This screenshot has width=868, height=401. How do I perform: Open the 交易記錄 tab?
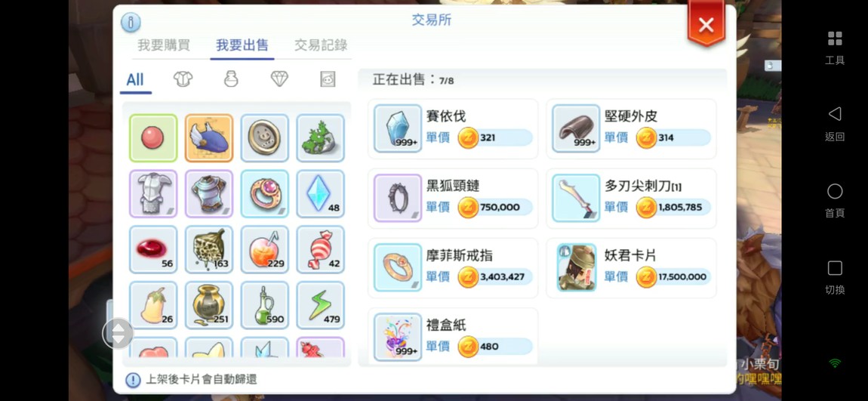(x=321, y=45)
